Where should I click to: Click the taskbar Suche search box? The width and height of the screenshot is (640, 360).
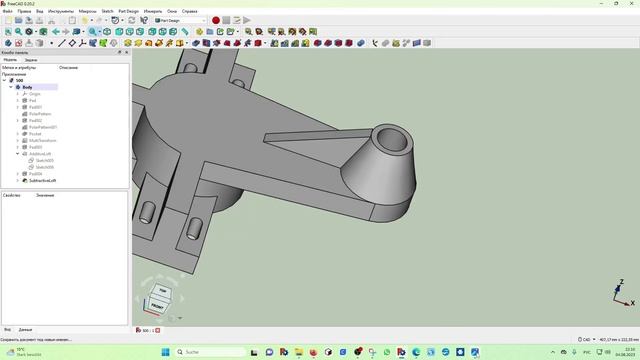click(211, 352)
